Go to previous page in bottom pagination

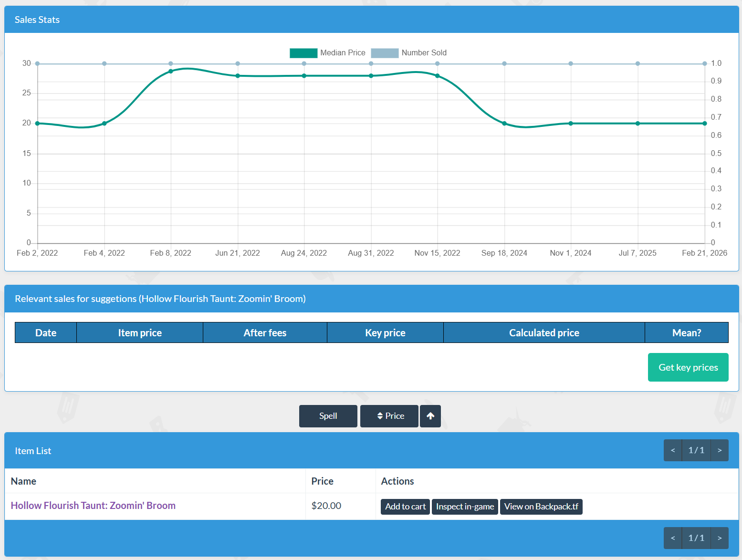[673, 538]
